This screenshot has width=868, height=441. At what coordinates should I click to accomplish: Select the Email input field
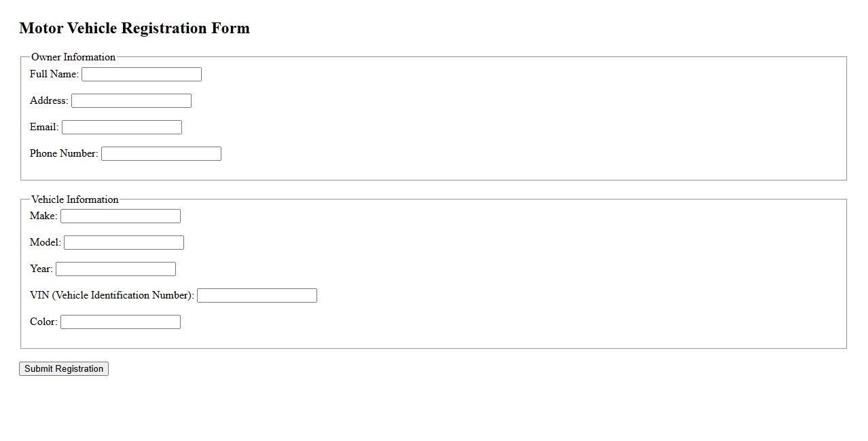click(122, 127)
